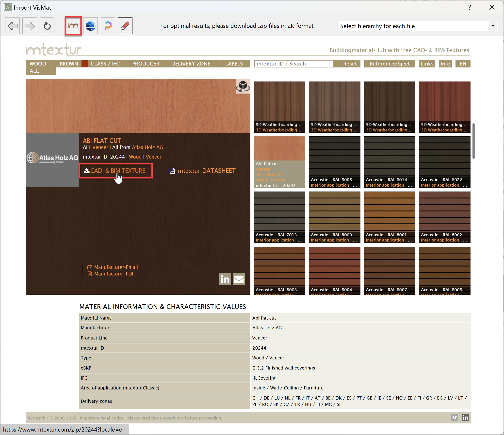Open the Info page
504x435 pixels.
tap(445, 64)
